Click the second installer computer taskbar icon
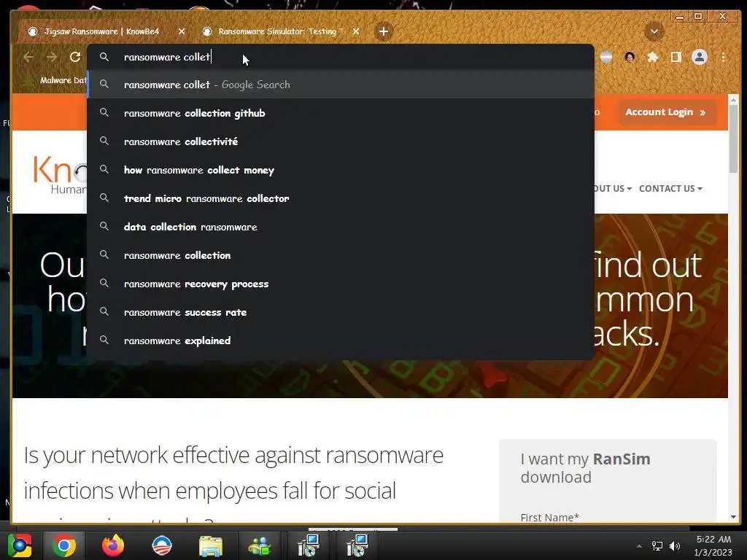747x560 pixels. (357, 545)
